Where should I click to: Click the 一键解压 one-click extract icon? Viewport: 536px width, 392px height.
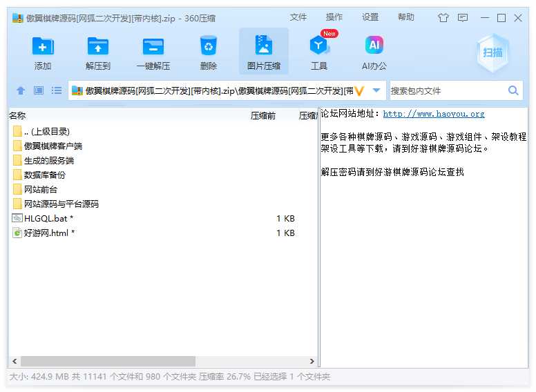(153, 46)
